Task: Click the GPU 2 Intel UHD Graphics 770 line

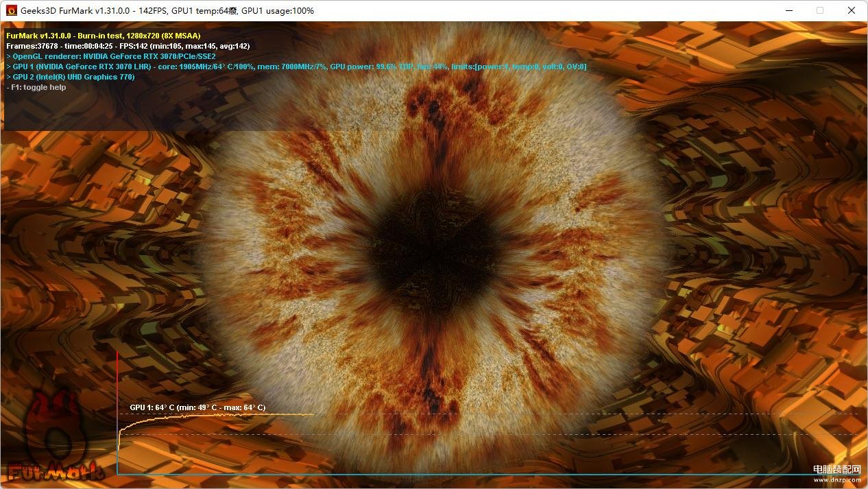Action: point(70,77)
